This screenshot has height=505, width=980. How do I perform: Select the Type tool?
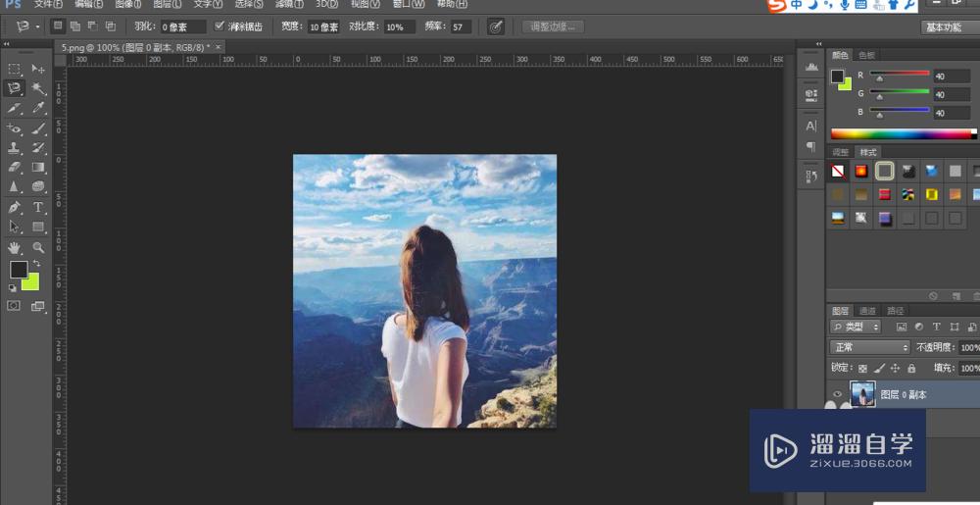click(x=38, y=207)
